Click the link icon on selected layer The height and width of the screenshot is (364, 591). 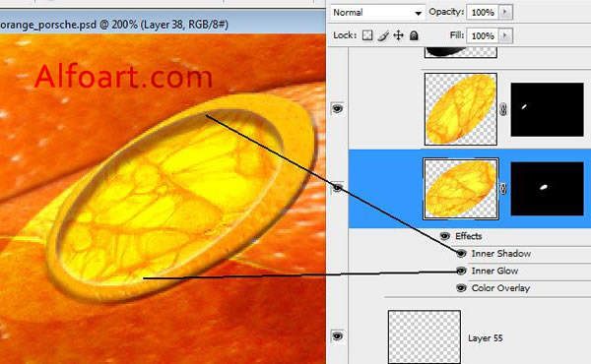click(x=503, y=189)
